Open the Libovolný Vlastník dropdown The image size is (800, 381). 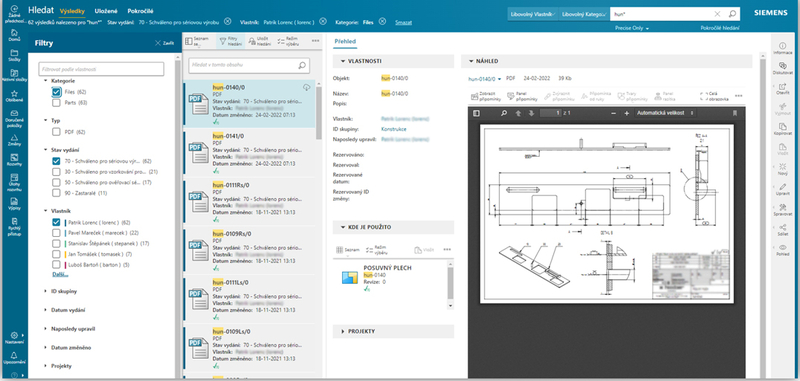tap(534, 14)
